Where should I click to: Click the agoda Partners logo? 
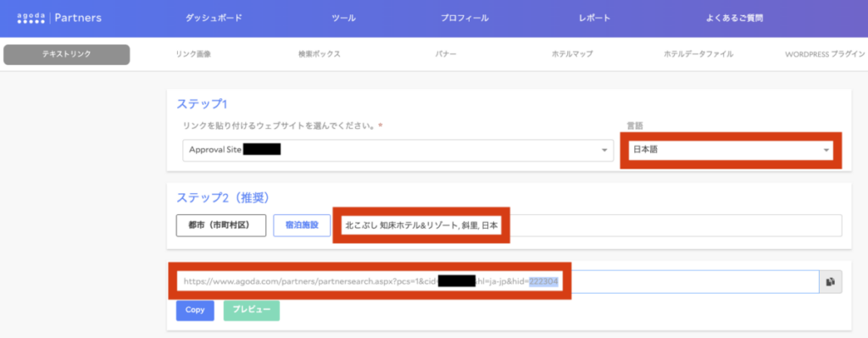pyautogui.click(x=59, y=19)
